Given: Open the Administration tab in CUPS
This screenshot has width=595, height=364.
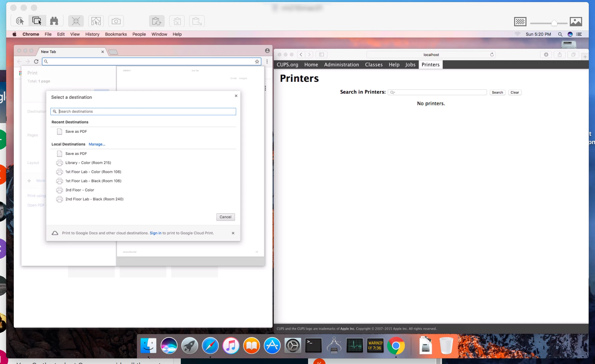Looking at the screenshot, I should tap(341, 65).
